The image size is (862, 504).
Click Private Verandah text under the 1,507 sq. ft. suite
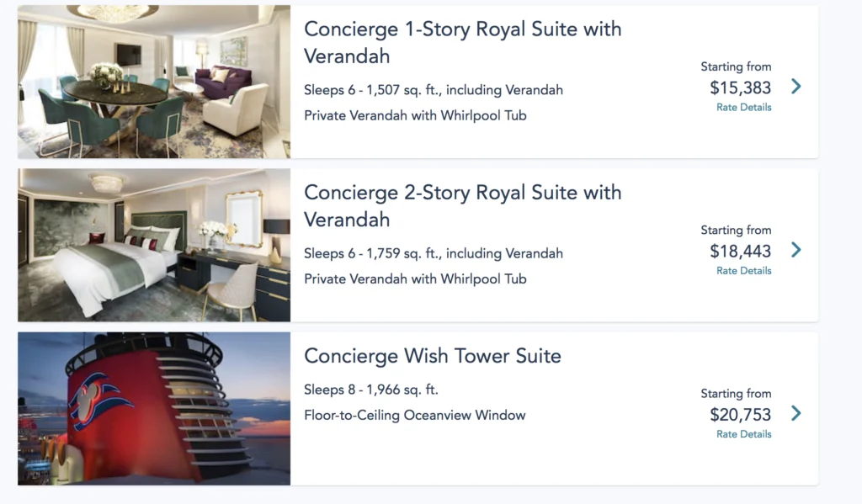click(x=415, y=115)
